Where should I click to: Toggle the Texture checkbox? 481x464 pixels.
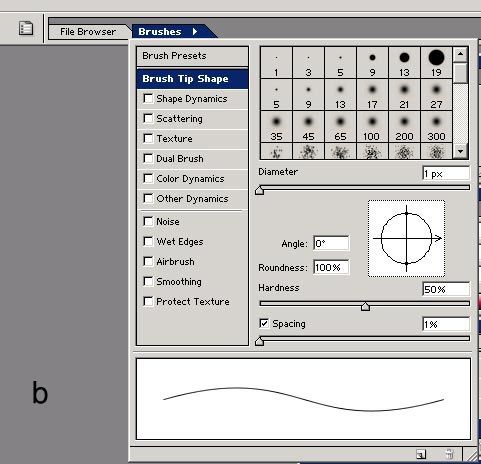click(148, 138)
